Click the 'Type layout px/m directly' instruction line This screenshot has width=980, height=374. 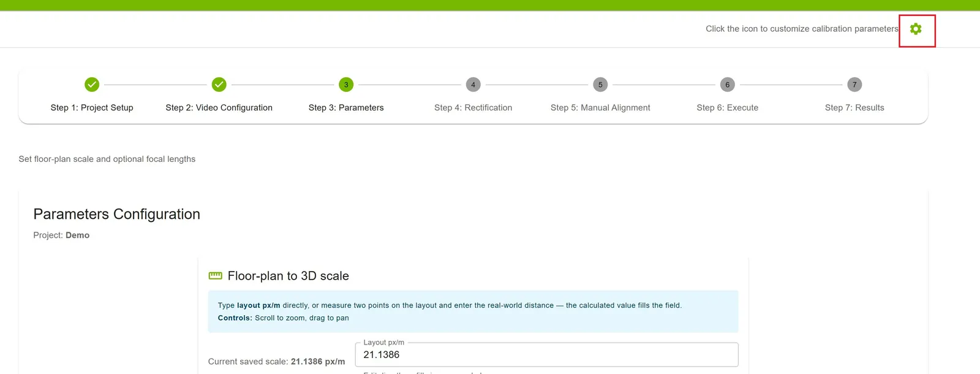tap(450, 305)
